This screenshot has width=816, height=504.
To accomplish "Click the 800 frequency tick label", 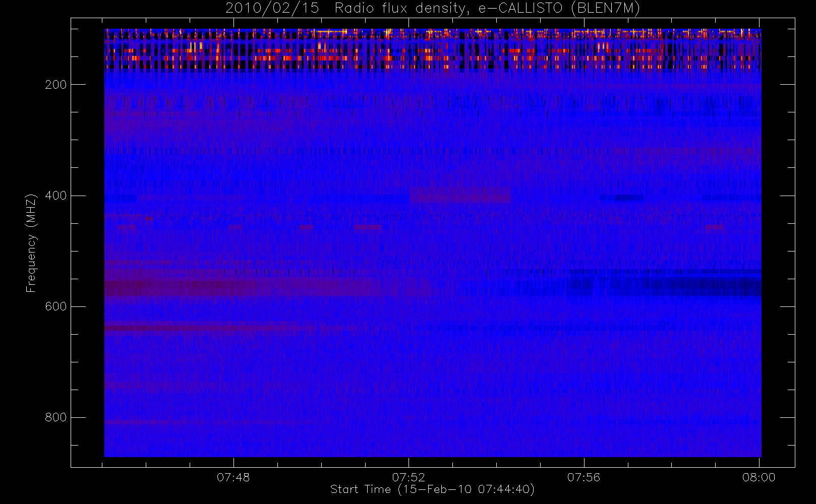I will (55, 417).
